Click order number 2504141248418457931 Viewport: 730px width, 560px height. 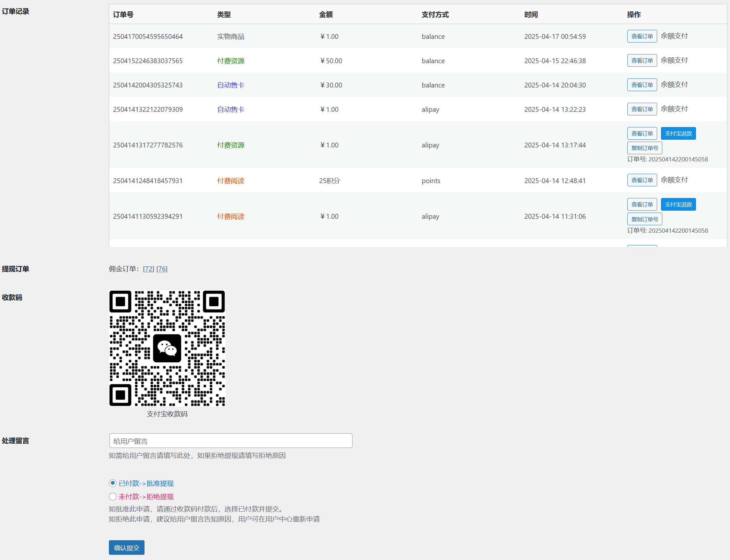click(148, 181)
